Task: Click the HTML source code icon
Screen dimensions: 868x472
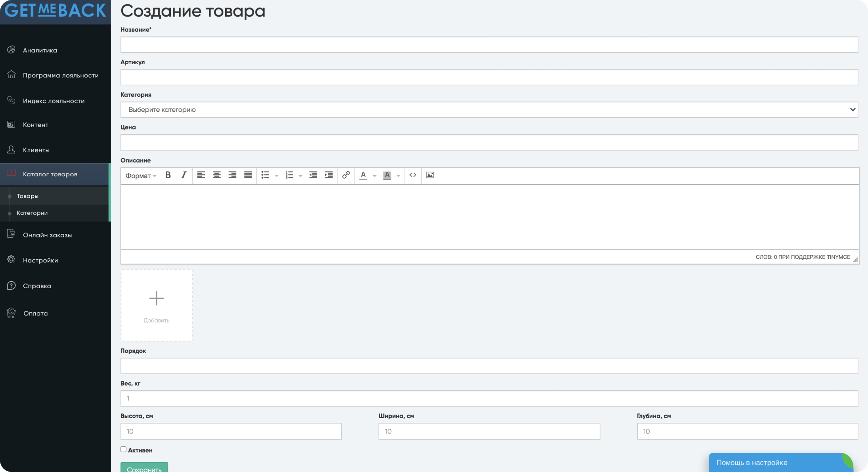Action: pyautogui.click(x=413, y=175)
